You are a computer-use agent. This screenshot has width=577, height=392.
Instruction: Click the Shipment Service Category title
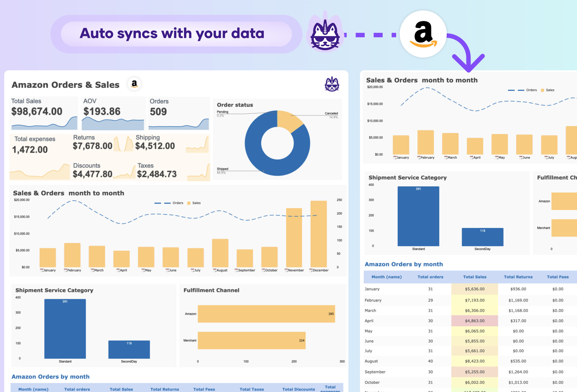click(54, 290)
